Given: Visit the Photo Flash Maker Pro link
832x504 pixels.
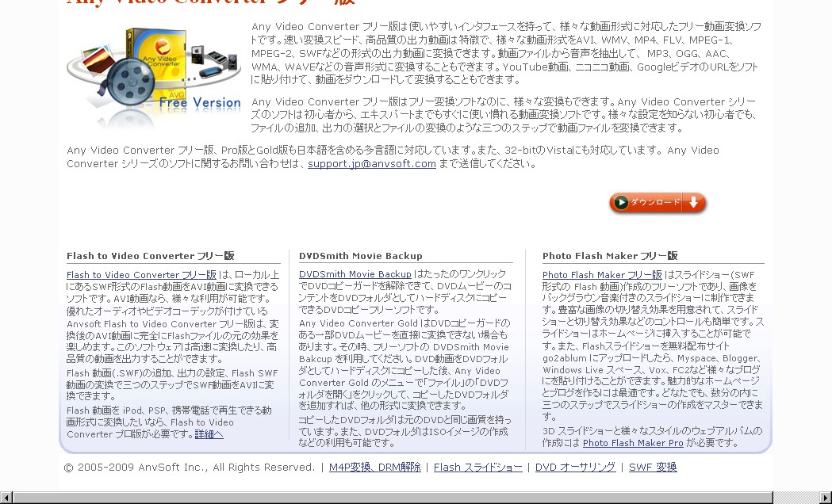Looking at the screenshot, I should 633,443.
